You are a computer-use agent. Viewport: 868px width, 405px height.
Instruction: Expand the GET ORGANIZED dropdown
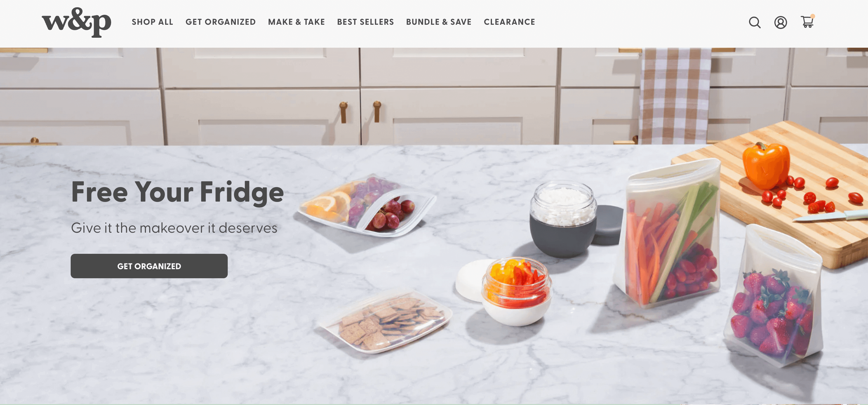(x=220, y=22)
